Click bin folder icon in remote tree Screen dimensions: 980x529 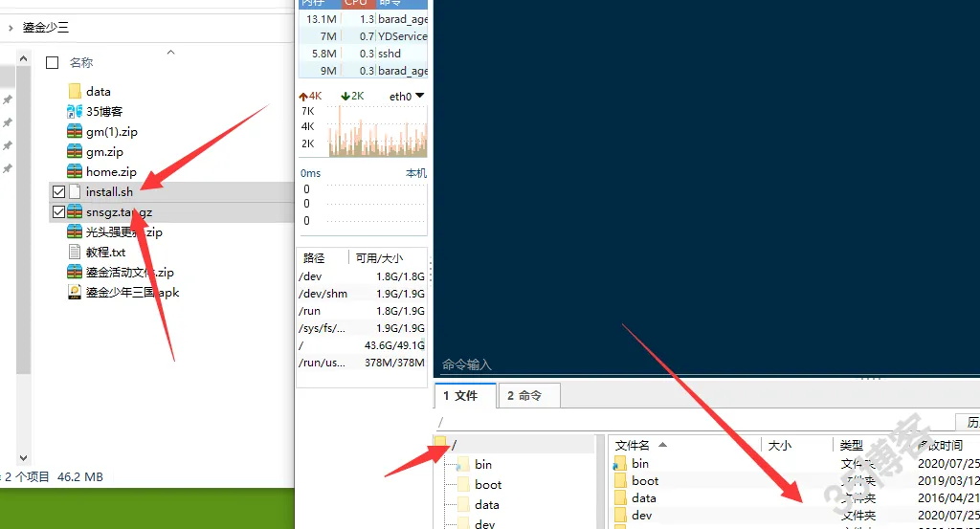coord(463,464)
